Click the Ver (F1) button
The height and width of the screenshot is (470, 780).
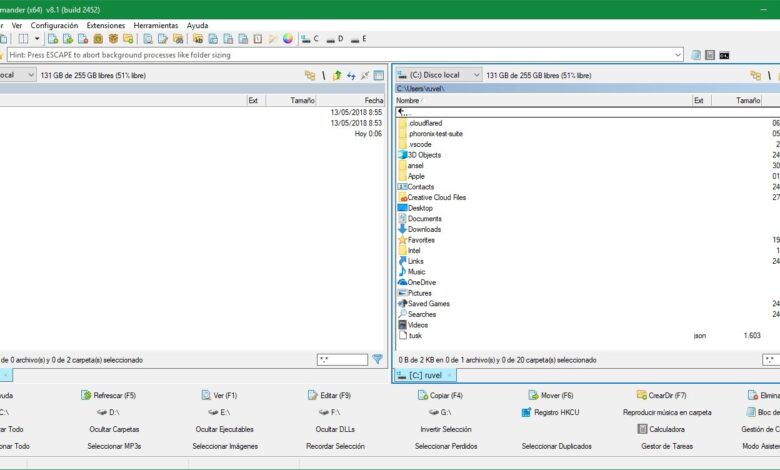(x=219, y=395)
